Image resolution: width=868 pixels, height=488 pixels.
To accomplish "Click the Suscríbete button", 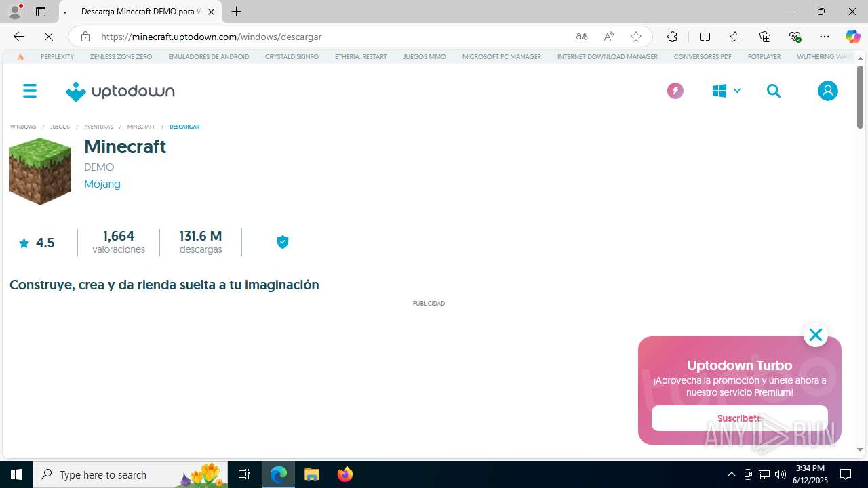I will [x=739, y=418].
